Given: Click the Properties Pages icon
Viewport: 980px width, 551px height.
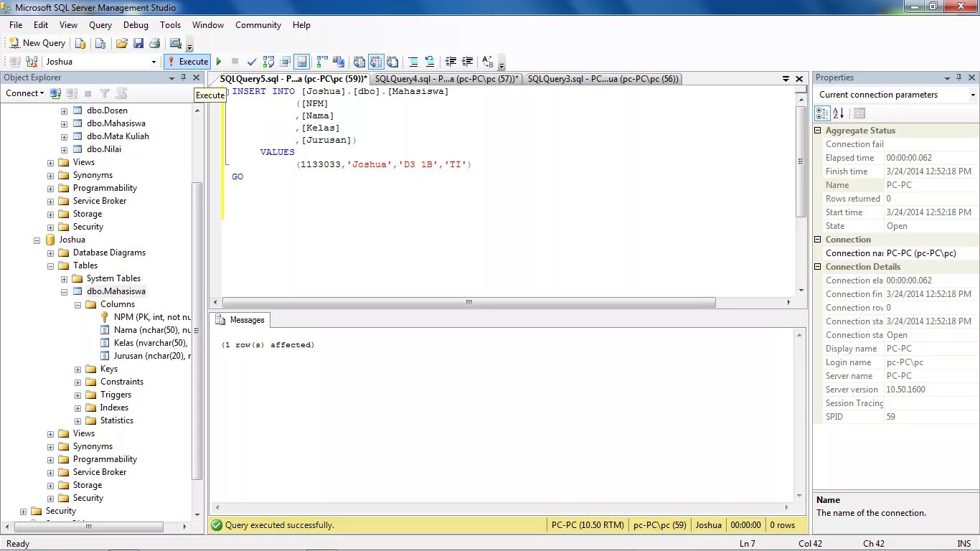Looking at the screenshot, I should click(859, 113).
